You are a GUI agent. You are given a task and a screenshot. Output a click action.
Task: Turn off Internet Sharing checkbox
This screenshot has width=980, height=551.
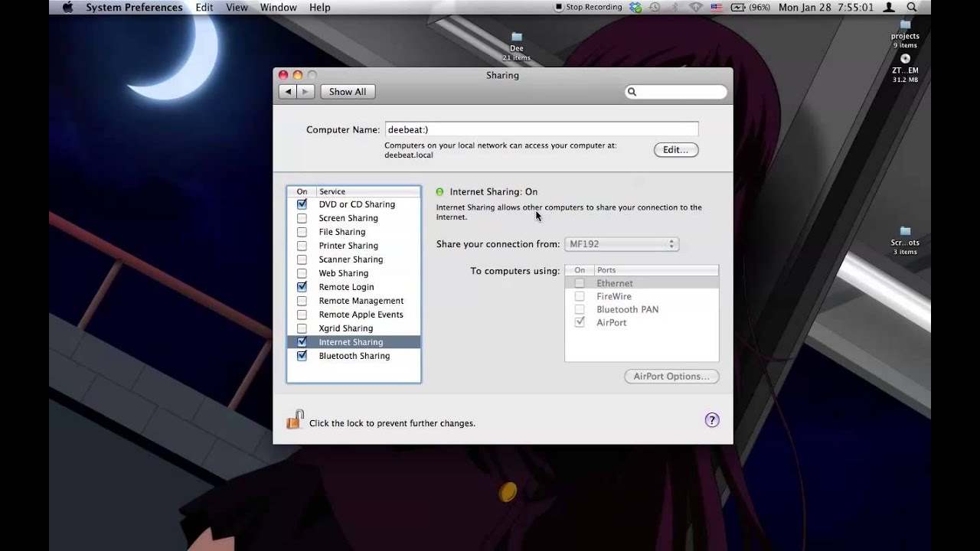pyautogui.click(x=302, y=342)
